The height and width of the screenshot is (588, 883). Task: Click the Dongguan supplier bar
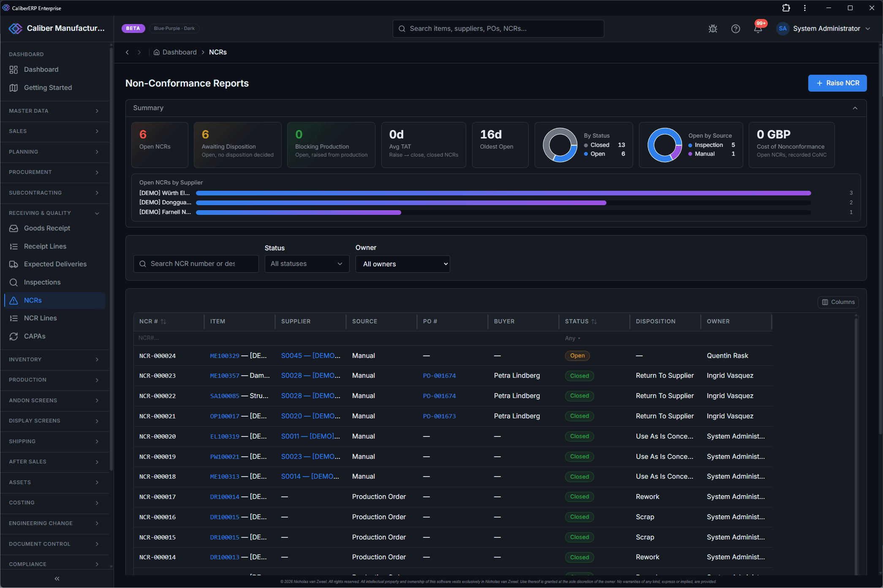401,203
